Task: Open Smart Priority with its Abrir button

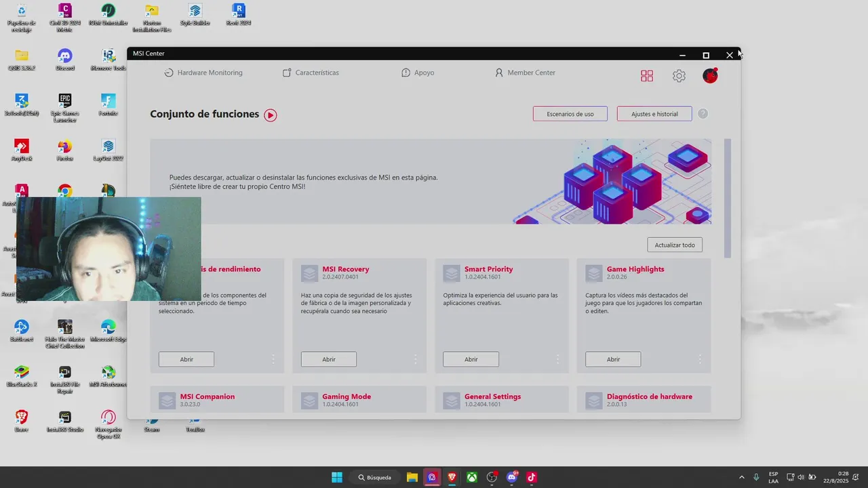Action: pyautogui.click(x=471, y=359)
